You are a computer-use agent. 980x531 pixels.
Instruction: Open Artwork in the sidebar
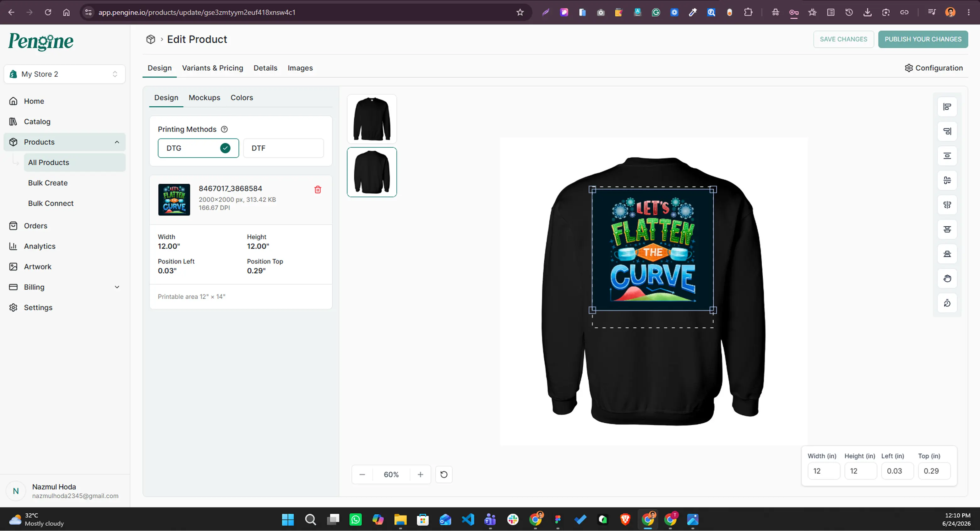[65, 267]
